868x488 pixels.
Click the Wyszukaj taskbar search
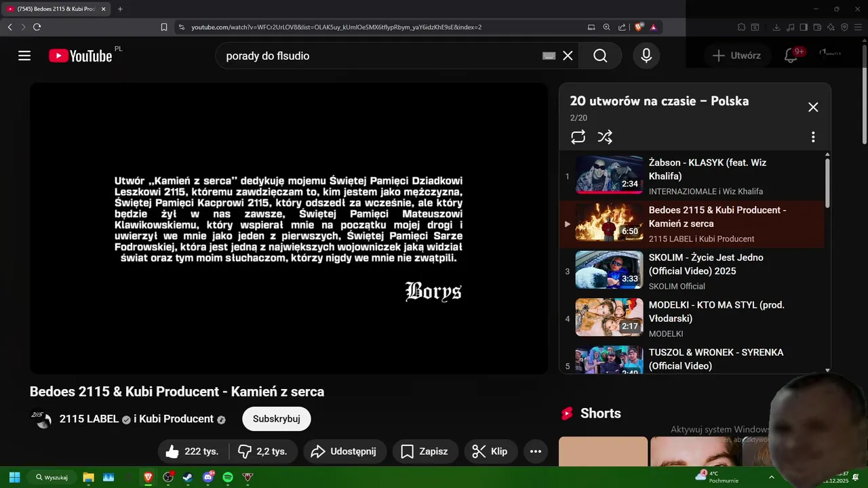point(52,477)
